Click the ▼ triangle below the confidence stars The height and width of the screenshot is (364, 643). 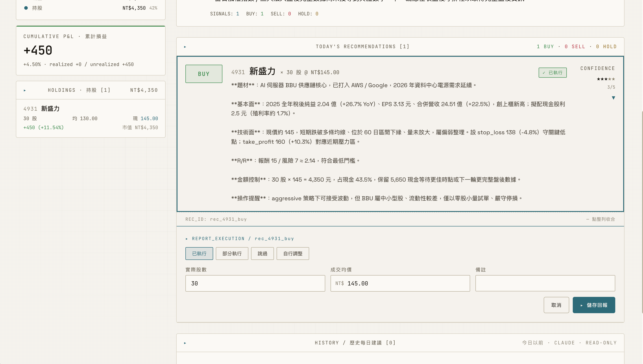[x=613, y=98]
